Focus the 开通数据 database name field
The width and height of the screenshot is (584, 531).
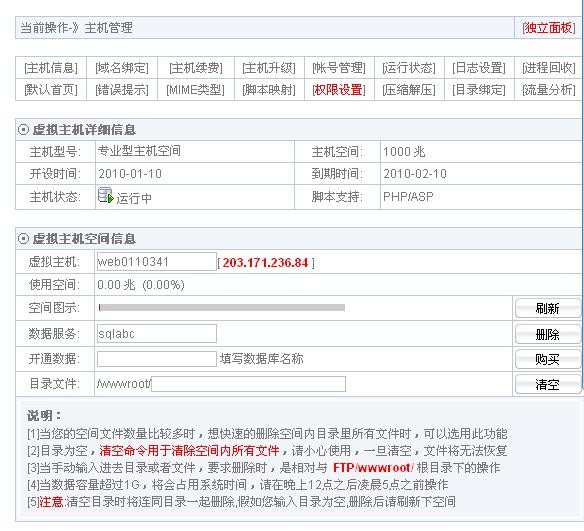pyautogui.click(x=157, y=359)
